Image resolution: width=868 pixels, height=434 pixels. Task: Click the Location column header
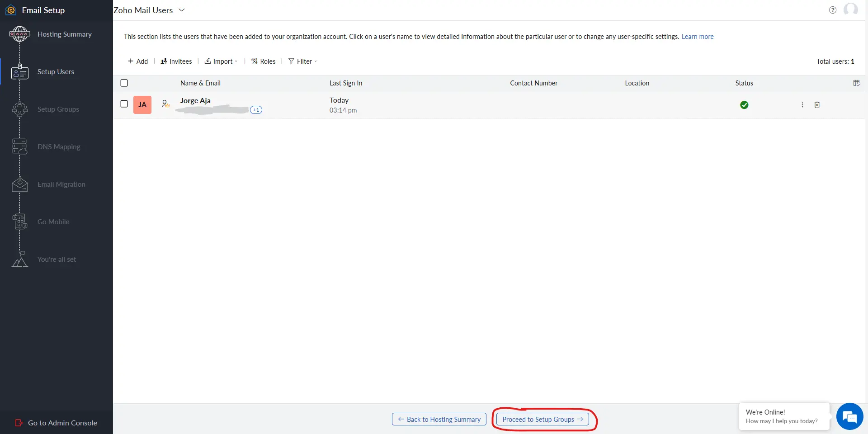point(637,83)
